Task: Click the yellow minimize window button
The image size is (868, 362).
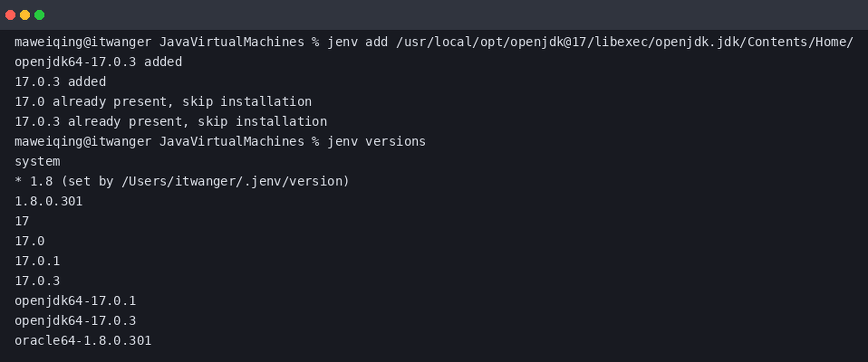Action: pyautogui.click(x=25, y=15)
